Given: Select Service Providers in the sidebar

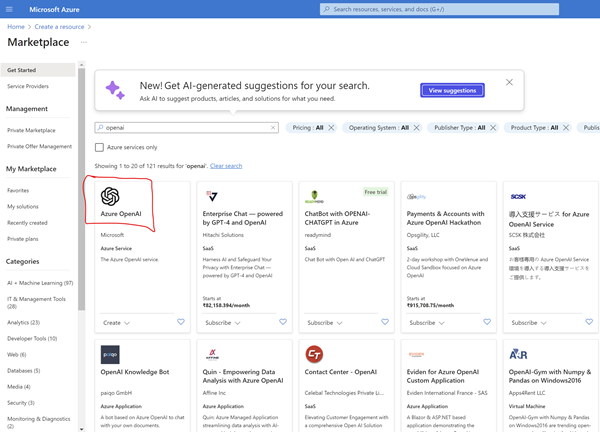Looking at the screenshot, I should (28, 86).
